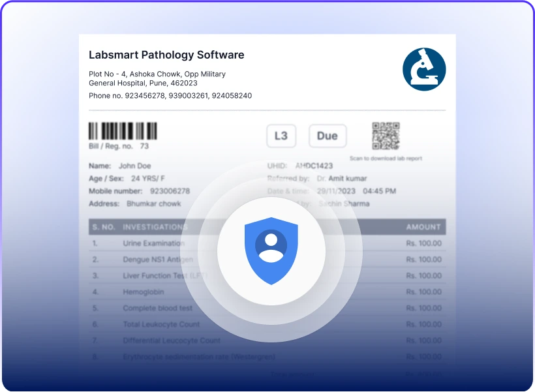Image resolution: width=535 pixels, height=392 pixels.
Task: Click the Rs. 100.00 amount for Total Leukocyte Count
Action: pyautogui.click(x=424, y=324)
